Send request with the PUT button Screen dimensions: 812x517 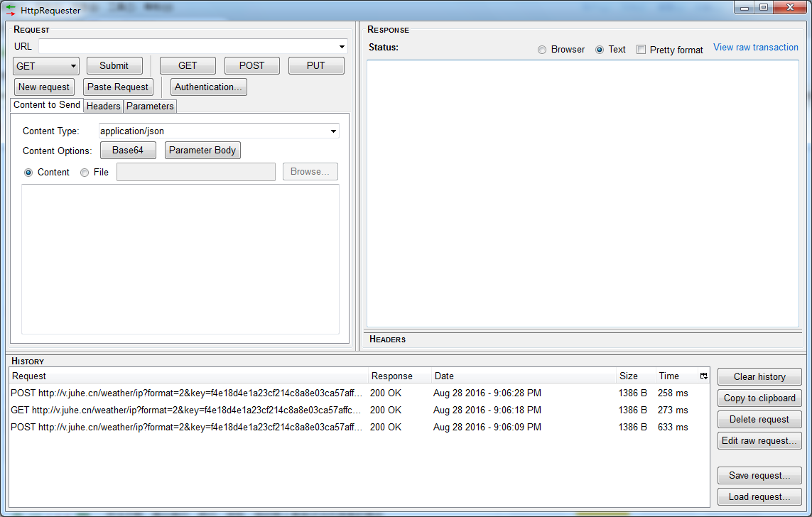[316, 66]
